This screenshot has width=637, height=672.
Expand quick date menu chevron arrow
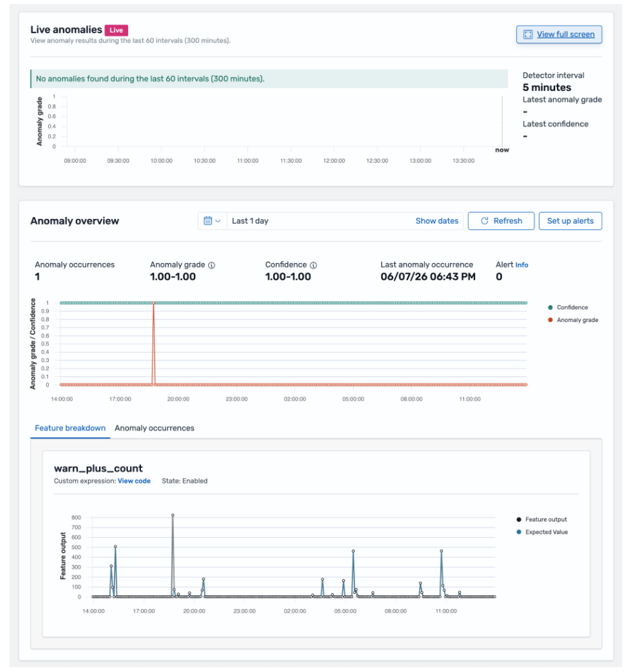[x=218, y=221]
